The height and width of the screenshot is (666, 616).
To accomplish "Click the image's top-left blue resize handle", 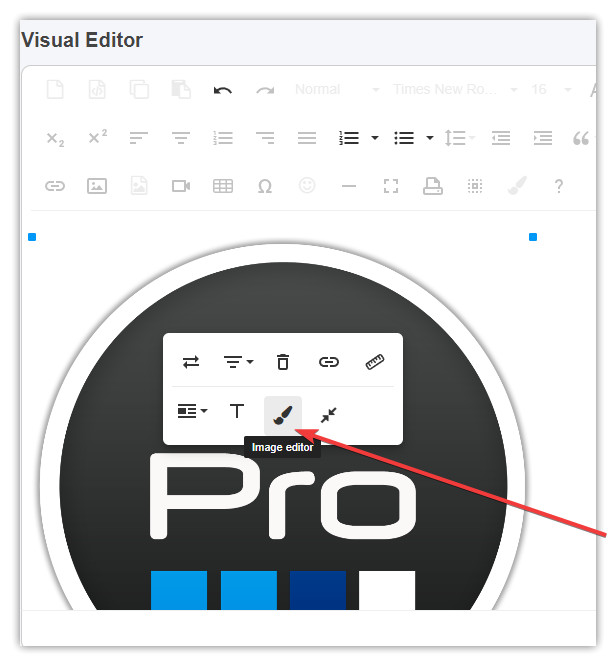I will 32,237.
